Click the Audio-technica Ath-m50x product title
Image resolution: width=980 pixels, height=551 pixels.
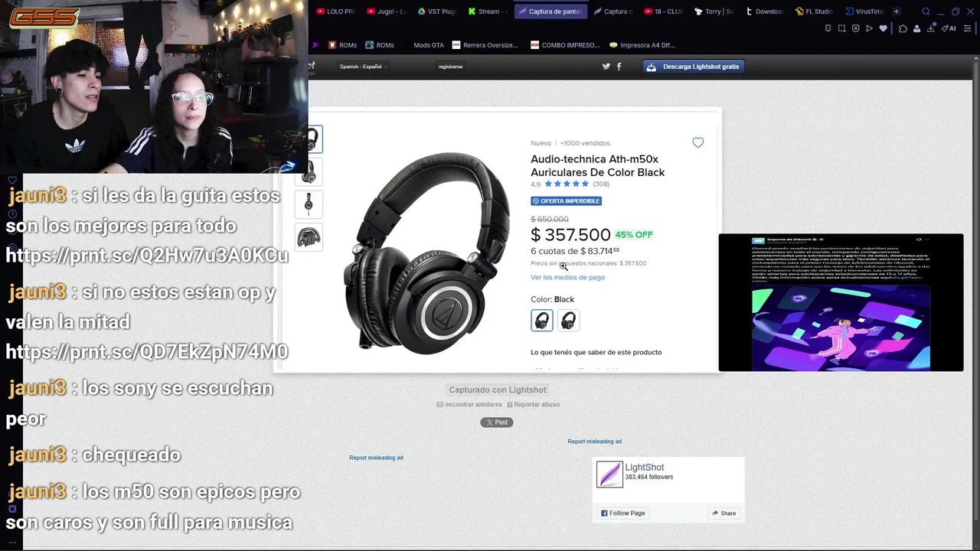point(597,166)
